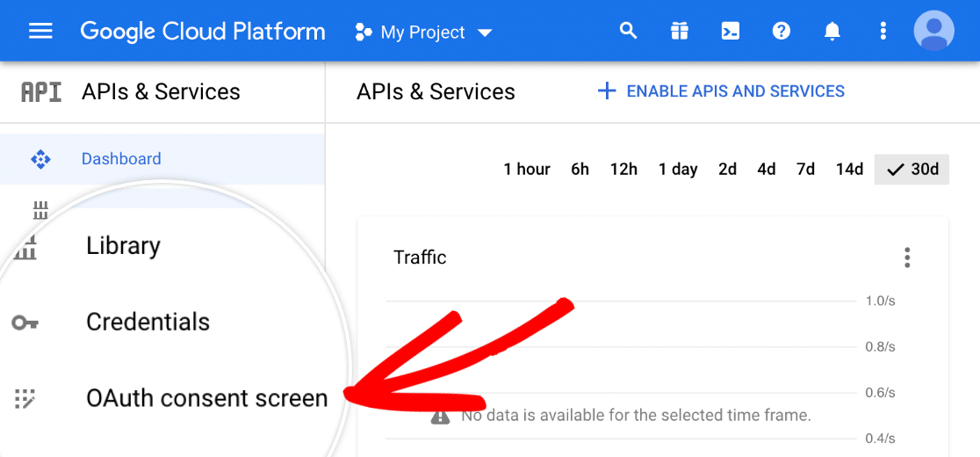Viewport: 980px width, 457px height.
Task: Select the 1 hour time range
Action: click(527, 170)
